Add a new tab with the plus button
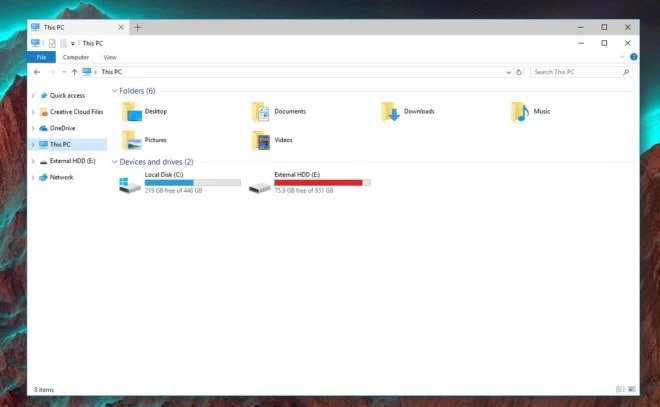This screenshot has width=660, height=407. [x=137, y=27]
